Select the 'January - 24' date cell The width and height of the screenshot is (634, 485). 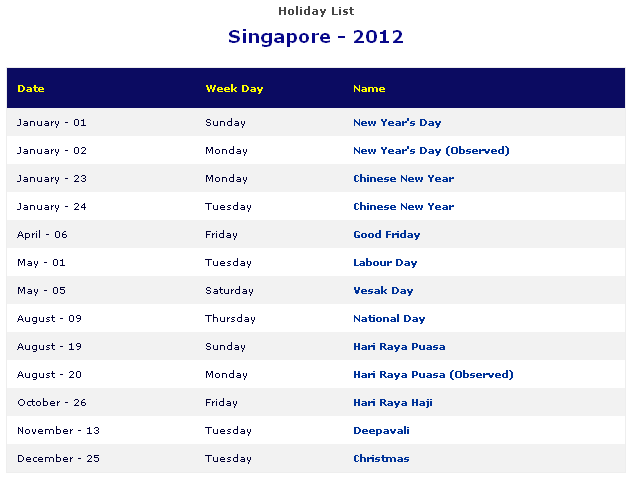(x=52, y=206)
